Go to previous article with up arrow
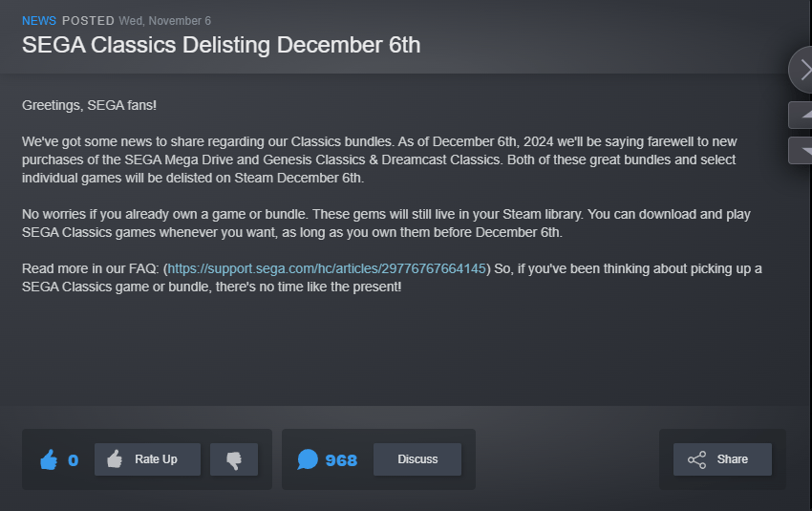This screenshot has height=511, width=812. (x=801, y=116)
